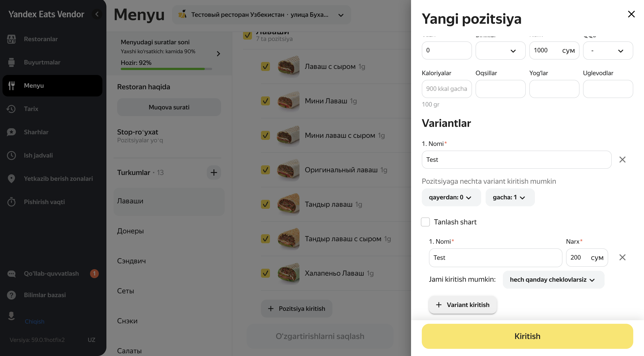
Task: Open the restaurant selector dropdown
Action: pos(261,15)
